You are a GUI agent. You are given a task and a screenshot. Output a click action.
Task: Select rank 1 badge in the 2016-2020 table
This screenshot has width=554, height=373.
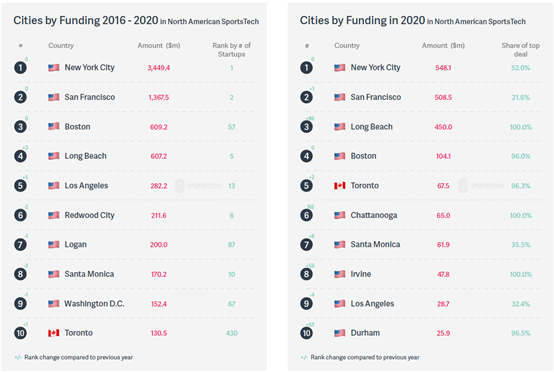coord(20,67)
